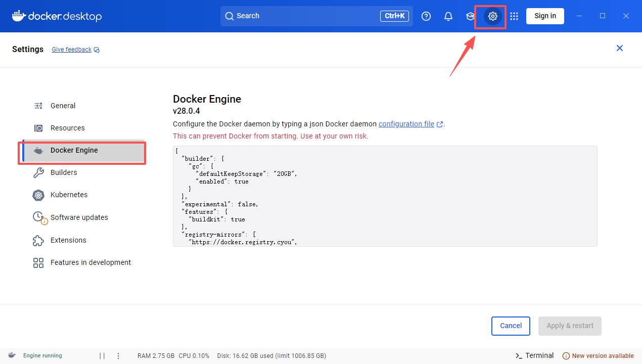The image size is (642, 364).
Task: Click inside the daemon JSON editor
Action: point(385,196)
